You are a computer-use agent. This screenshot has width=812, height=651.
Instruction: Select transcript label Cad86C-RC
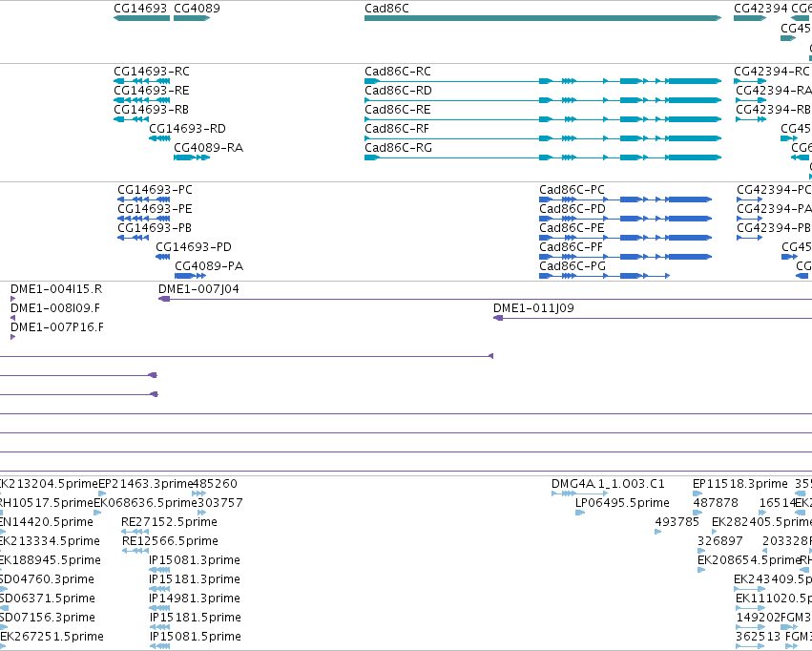(398, 72)
